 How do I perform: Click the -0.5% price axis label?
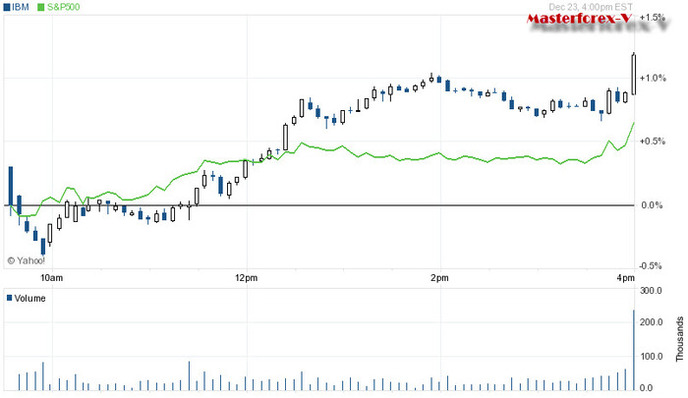pos(650,266)
